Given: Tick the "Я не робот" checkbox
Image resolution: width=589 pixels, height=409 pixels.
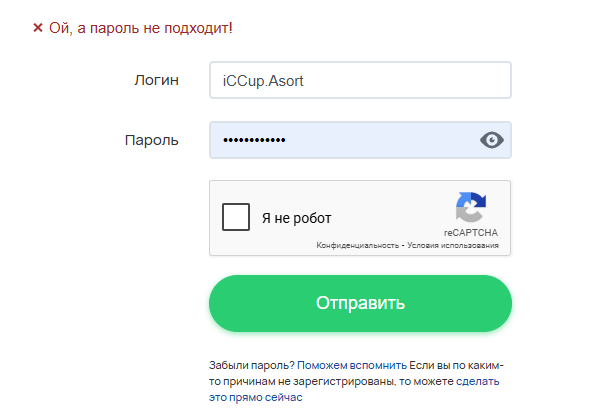Looking at the screenshot, I should click(x=236, y=217).
